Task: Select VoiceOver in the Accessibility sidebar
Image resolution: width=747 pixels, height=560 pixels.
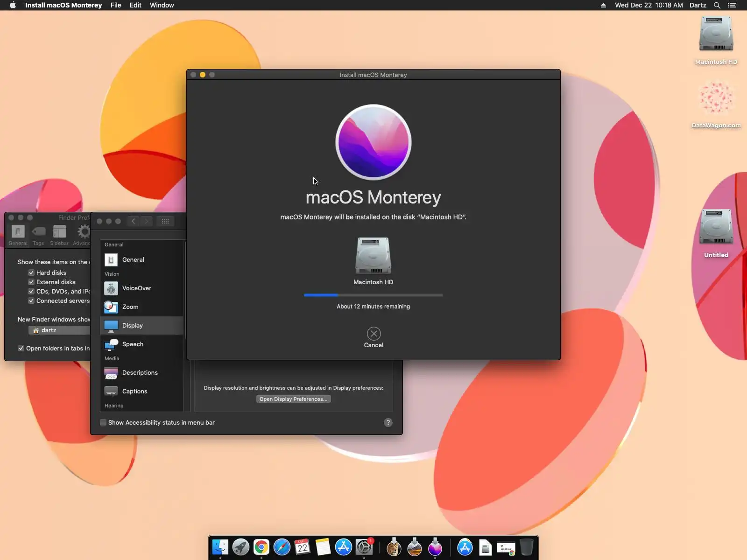Action: [x=142, y=288]
